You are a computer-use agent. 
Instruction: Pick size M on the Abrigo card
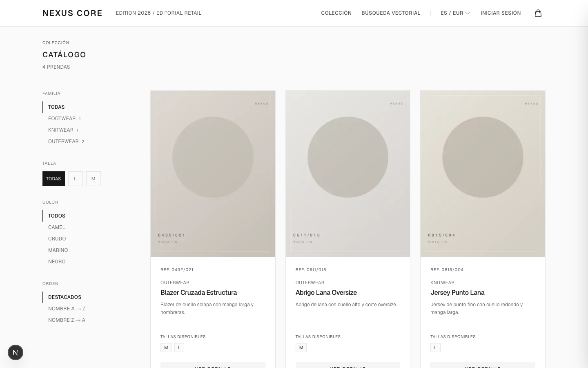pos(301,348)
